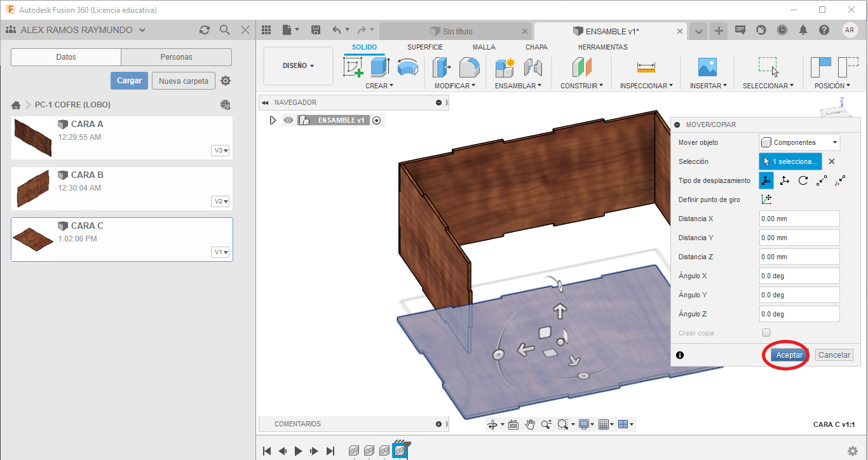
Task: Open the Personas tab in data panel
Action: click(176, 57)
